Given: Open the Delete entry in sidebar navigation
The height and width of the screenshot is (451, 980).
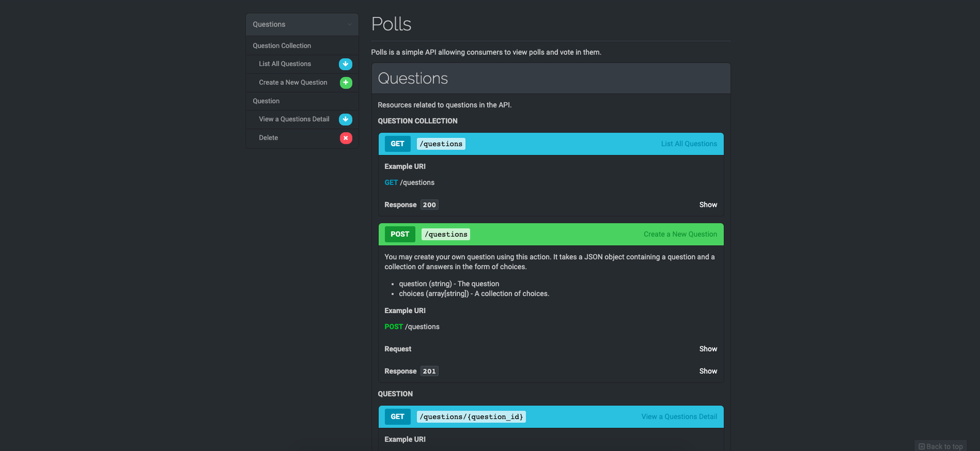Looking at the screenshot, I should click(x=268, y=138).
